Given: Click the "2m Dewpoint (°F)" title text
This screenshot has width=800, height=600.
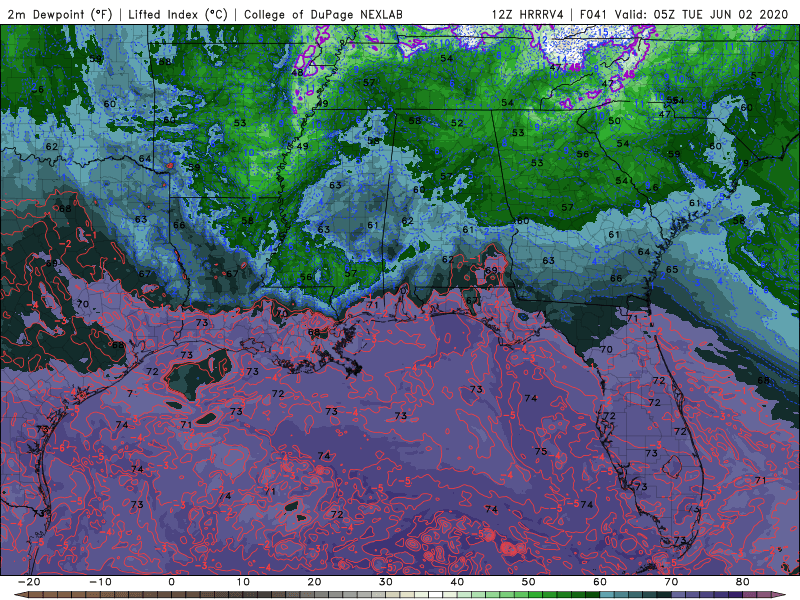Looking at the screenshot, I should [60, 14].
